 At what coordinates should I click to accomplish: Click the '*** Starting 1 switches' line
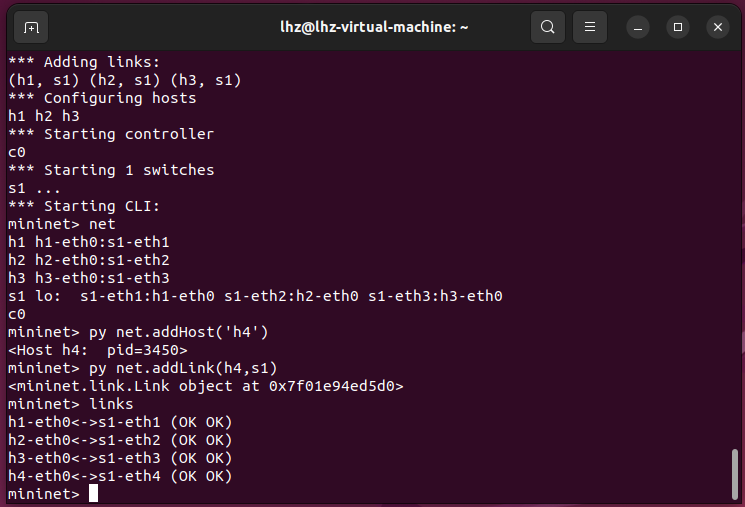click(111, 170)
